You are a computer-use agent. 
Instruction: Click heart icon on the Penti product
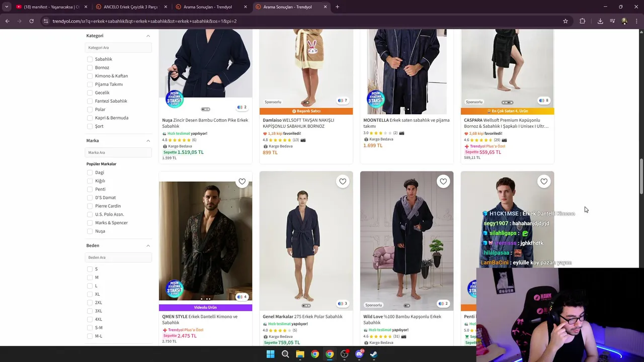click(x=544, y=182)
